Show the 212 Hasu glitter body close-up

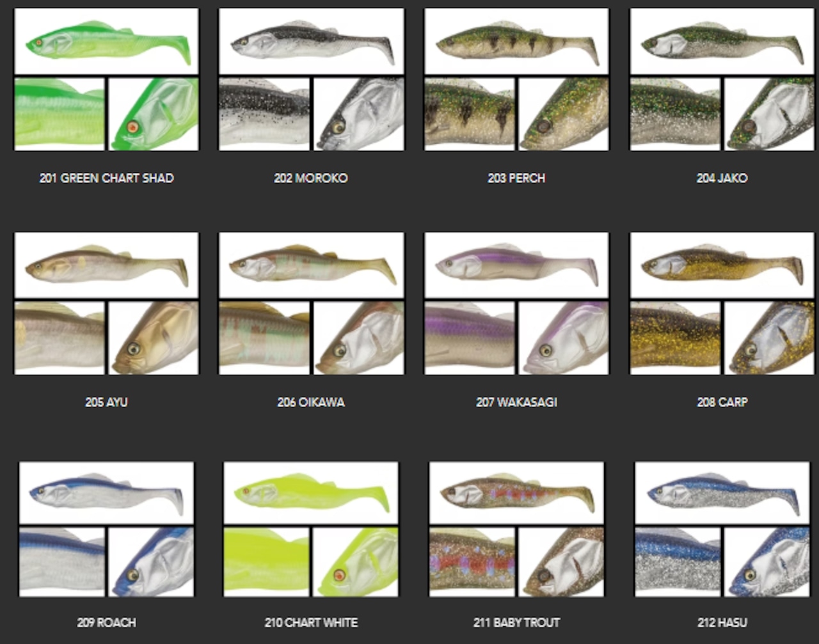coord(678,562)
